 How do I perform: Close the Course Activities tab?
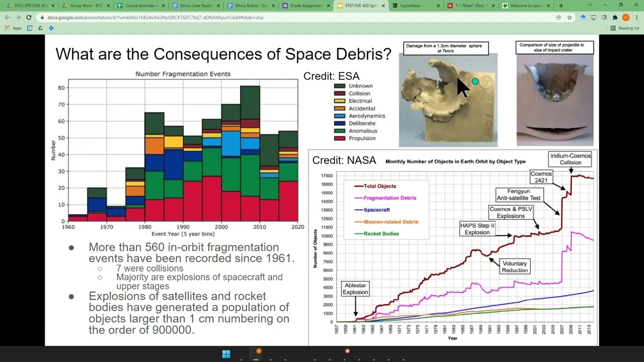point(163,6)
